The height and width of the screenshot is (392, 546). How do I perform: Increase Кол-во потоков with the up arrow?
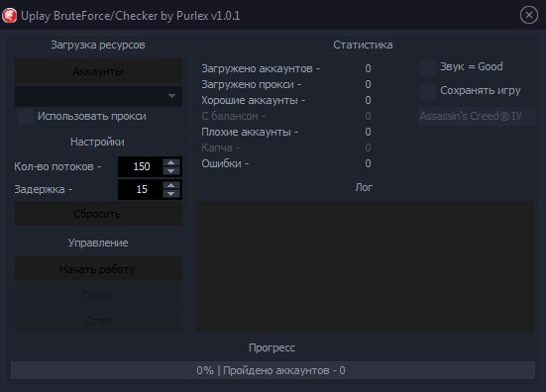(171, 162)
